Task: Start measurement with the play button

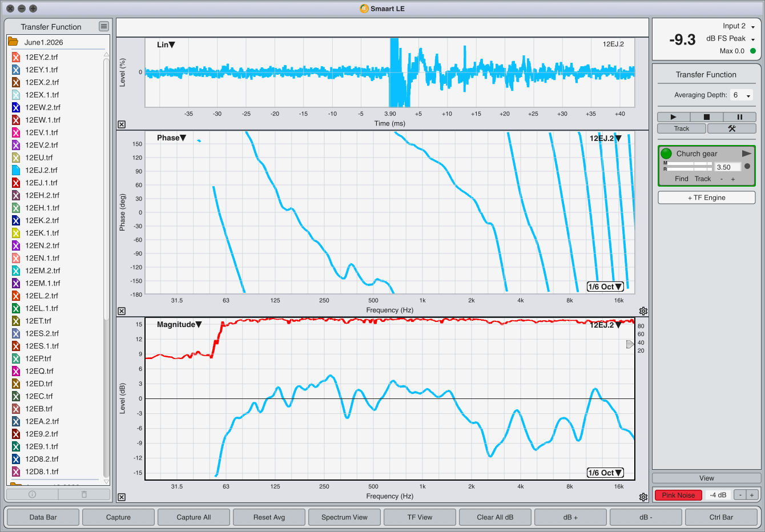Action: [x=673, y=117]
